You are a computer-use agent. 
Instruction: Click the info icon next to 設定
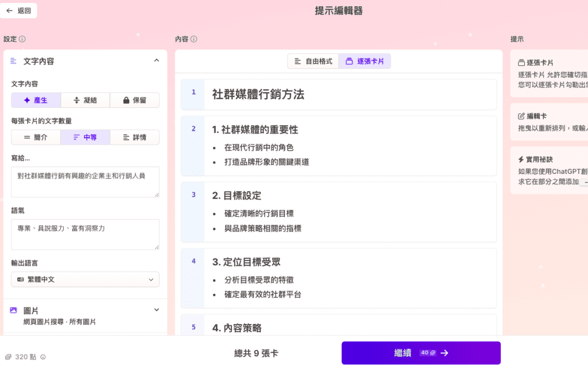pos(22,40)
